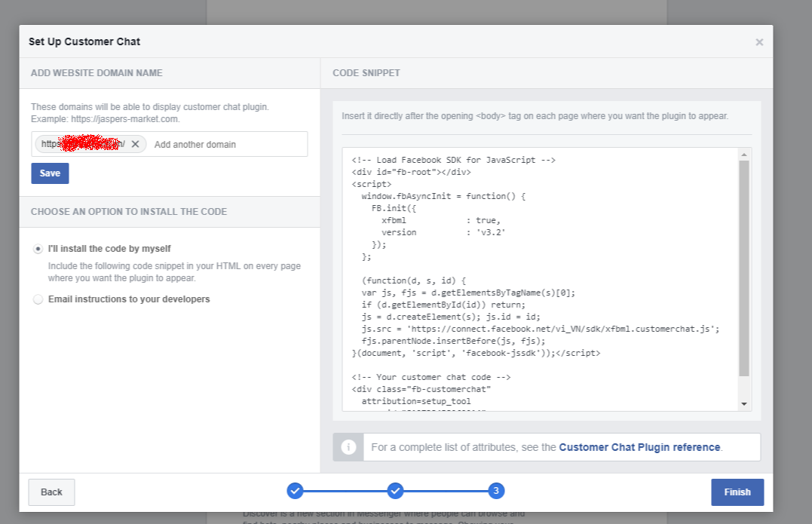Click the fb-customerchat div line
The height and width of the screenshot is (524, 812).
pyautogui.click(x=421, y=389)
